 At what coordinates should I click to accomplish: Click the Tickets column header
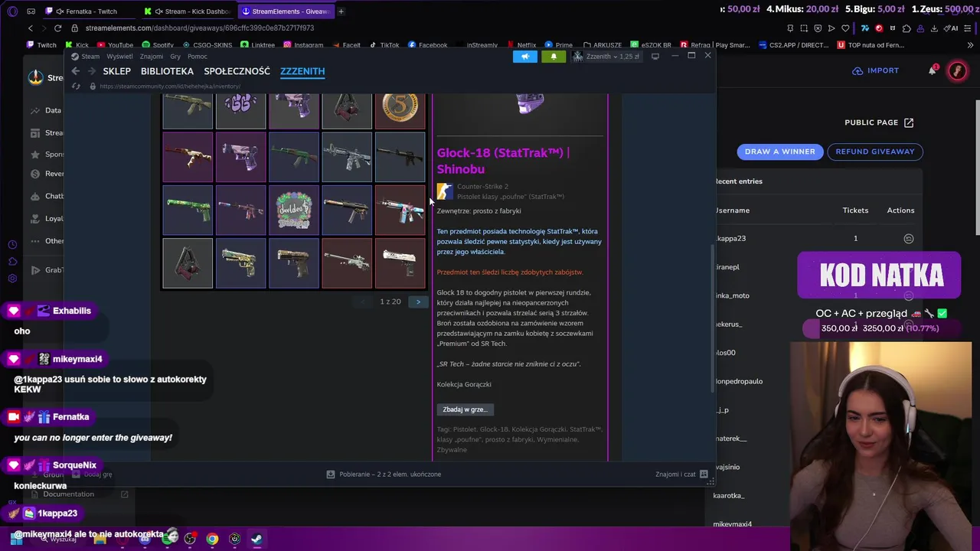pyautogui.click(x=855, y=210)
